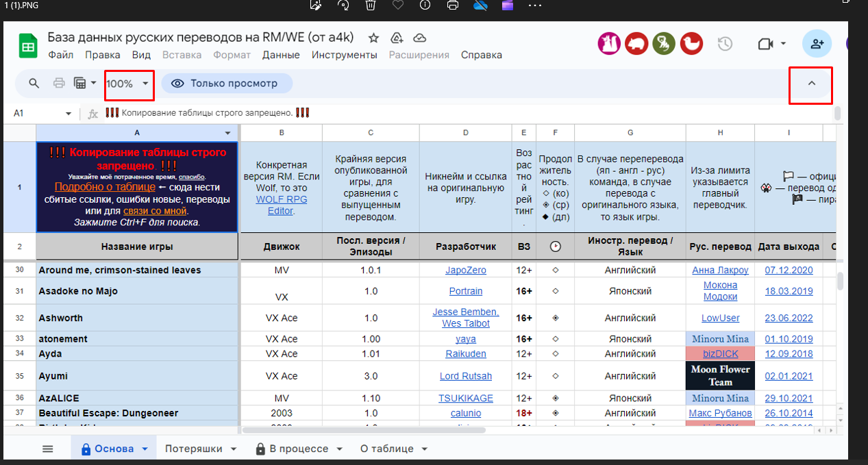Follow the WOLF RPG Editor link
The height and width of the screenshot is (465, 868).
[x=281, y=205]
